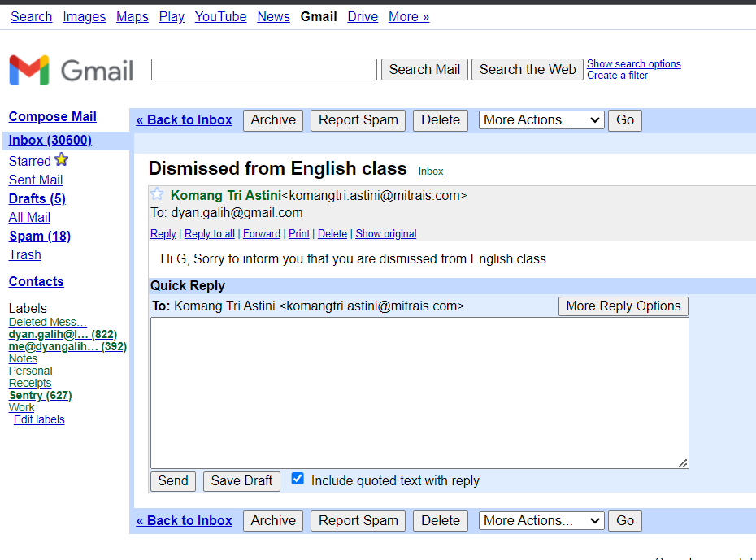
Task: Click the bottom Archive button
Action: click(273, 521)
